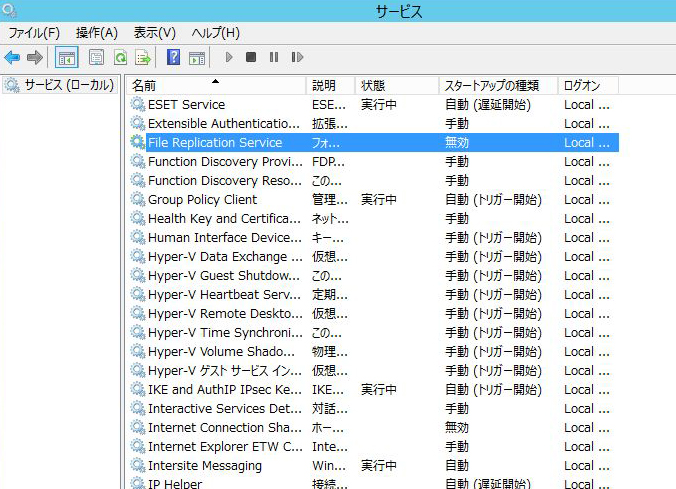The image size is (676, 489).
Task: Sort by スタートアップの種類 column header
Action: coord(492,85)
